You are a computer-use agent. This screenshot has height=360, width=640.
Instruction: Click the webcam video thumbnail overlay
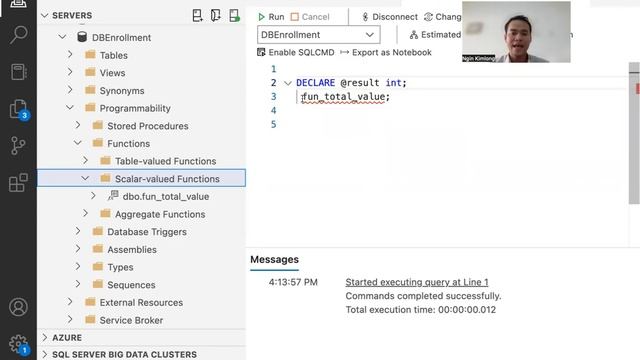[x=516, y=32]
